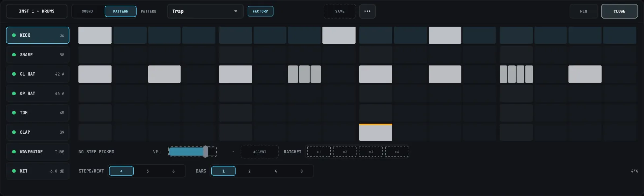Click the green dot on the KICK track

pyautogui.click(x=14, y=35)
